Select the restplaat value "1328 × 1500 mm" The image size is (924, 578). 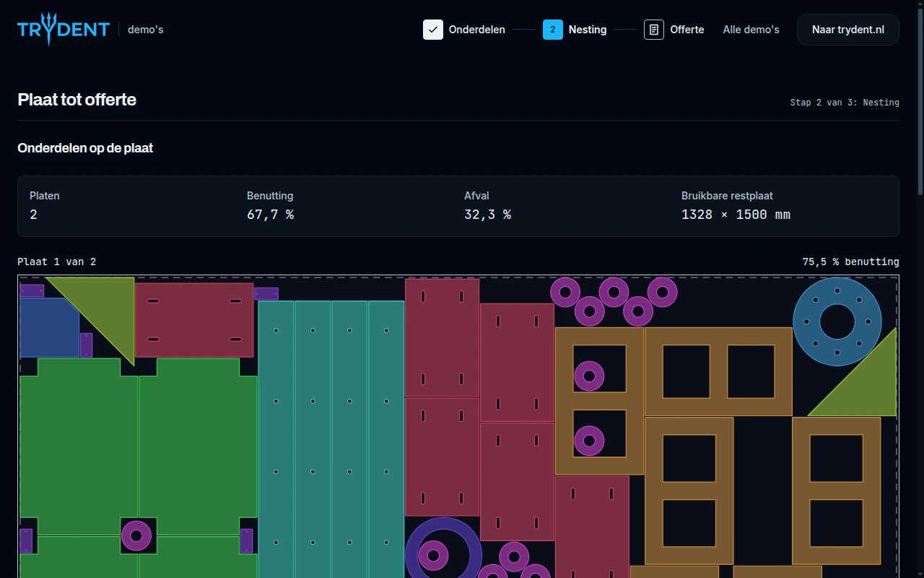click(736, 215)
